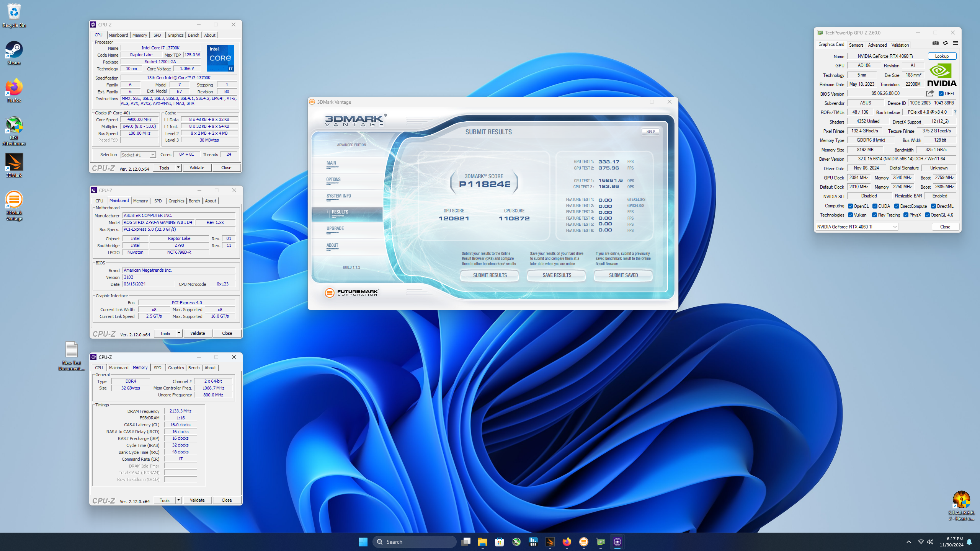The image size is (980, 551).
Task: Open Microsoft Store from the taskbar
Action: pos(499,542)
